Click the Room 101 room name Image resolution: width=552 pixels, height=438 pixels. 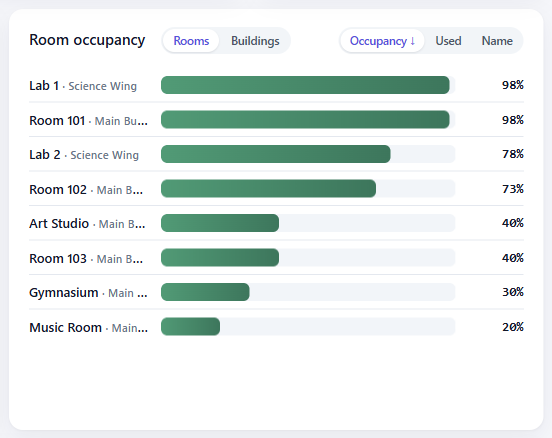click(57, 120)
